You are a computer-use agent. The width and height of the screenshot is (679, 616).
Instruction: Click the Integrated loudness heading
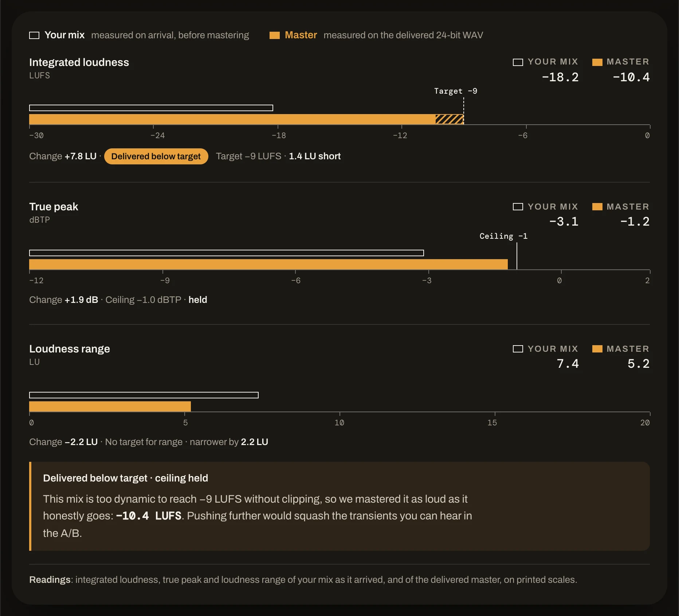[79, 62]
